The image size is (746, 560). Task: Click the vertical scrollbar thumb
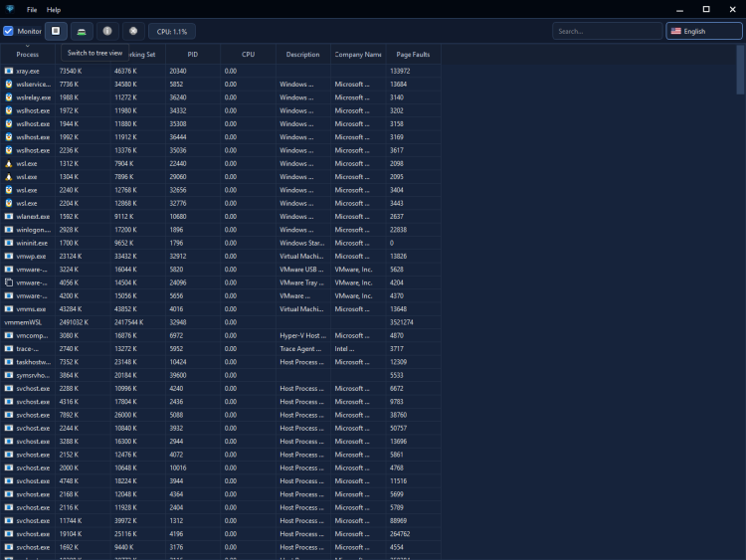[740, 70]
